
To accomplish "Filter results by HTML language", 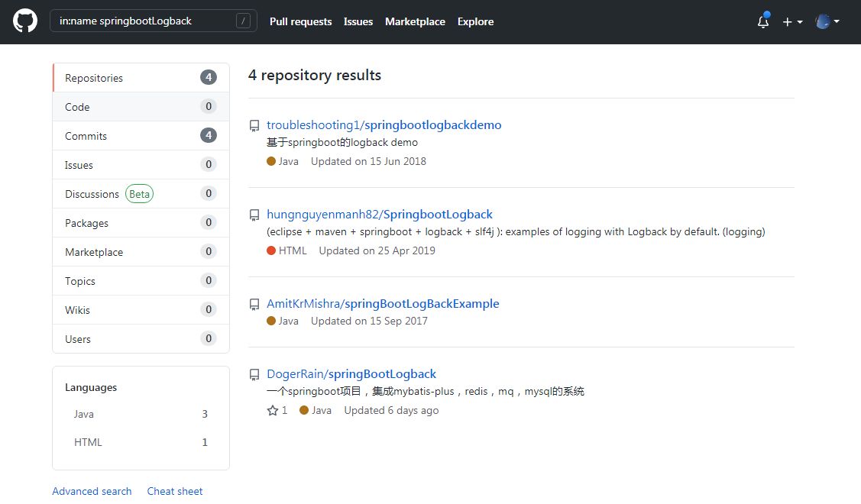I will pos(141,442).
